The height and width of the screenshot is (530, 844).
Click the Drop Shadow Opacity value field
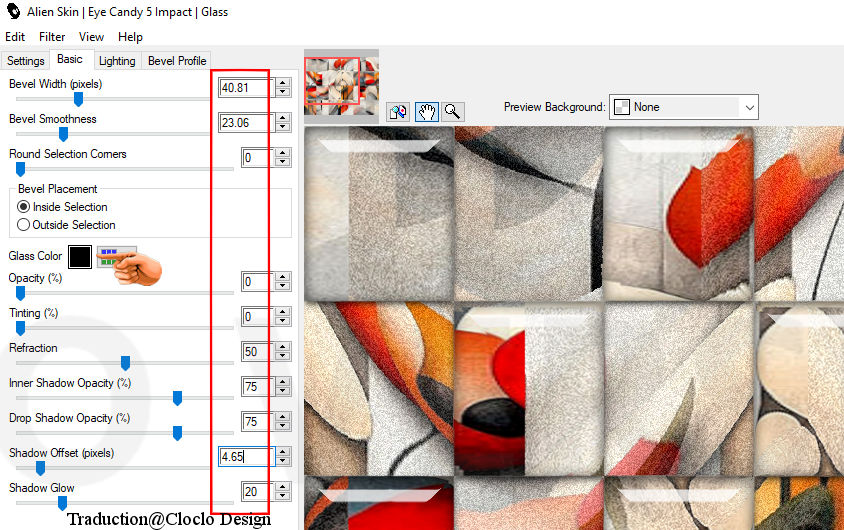(258, 422)
